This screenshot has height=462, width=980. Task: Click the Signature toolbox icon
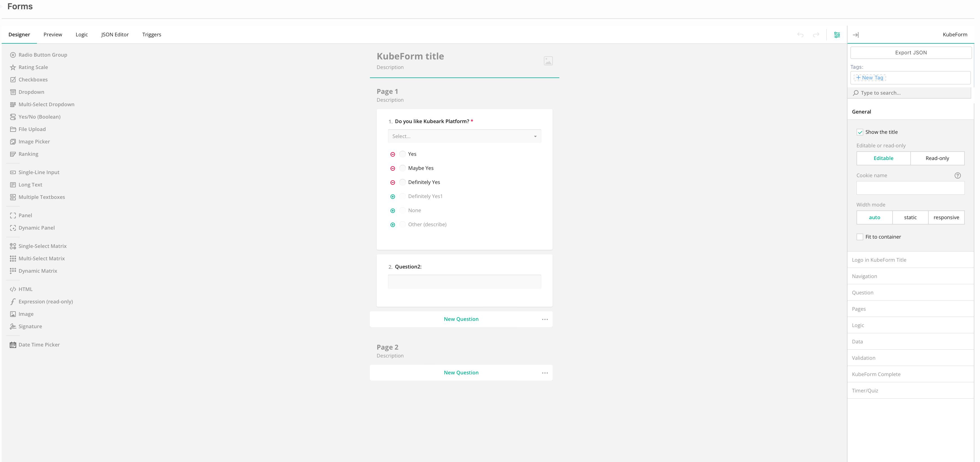click(x=13, y=326)
